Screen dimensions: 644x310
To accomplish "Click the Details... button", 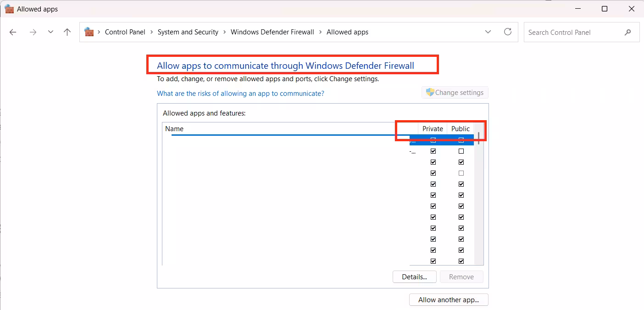I will (x=415, y=277).
